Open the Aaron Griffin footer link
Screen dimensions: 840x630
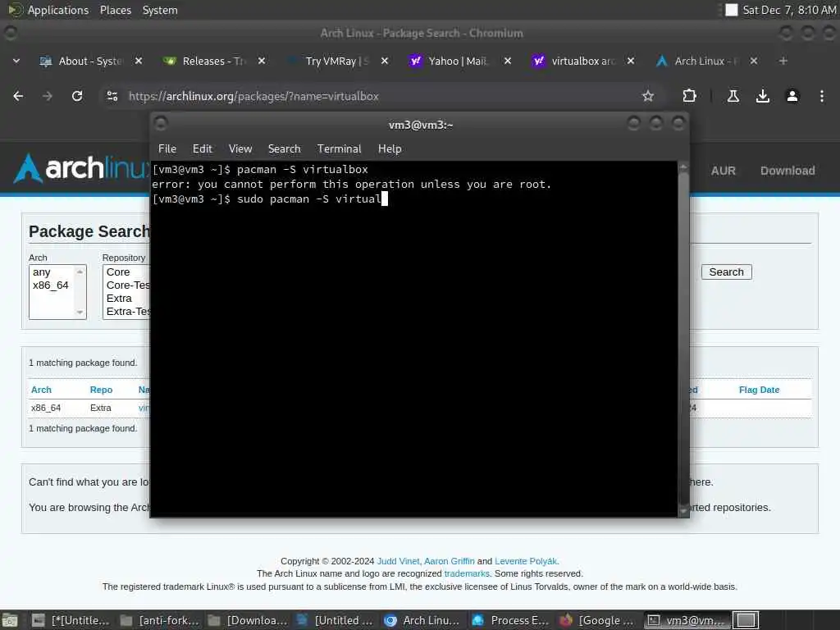(x=450, y=561)
